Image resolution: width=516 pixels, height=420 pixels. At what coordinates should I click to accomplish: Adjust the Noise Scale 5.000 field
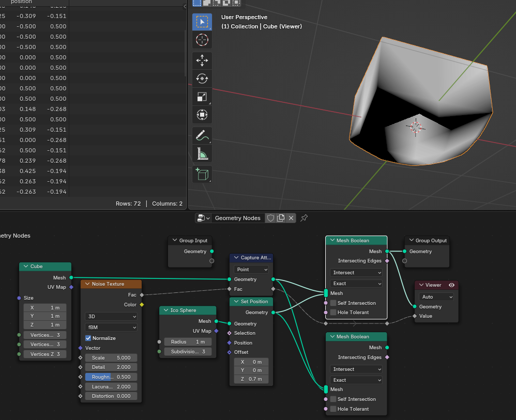[x=111, y=357]
